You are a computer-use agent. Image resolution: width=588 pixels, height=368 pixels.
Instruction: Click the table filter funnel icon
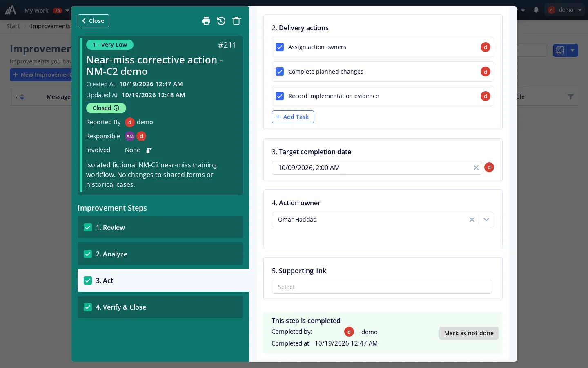[x=571, y=97]
